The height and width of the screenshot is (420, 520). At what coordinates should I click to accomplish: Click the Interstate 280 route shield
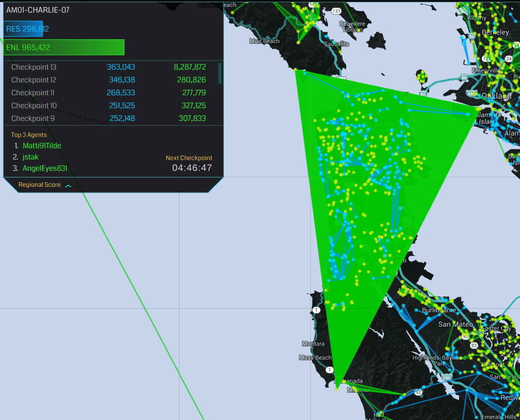click(447, 378)
